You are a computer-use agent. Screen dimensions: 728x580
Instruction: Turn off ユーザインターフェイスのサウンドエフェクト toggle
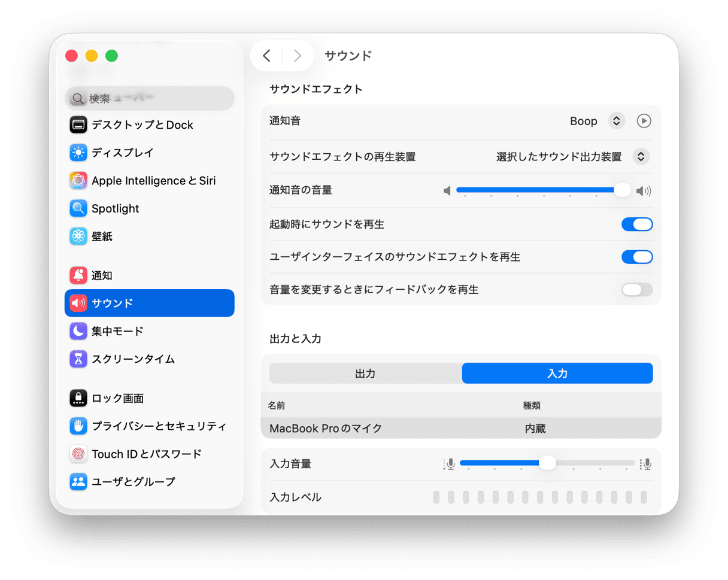click(x=636, y=257)
